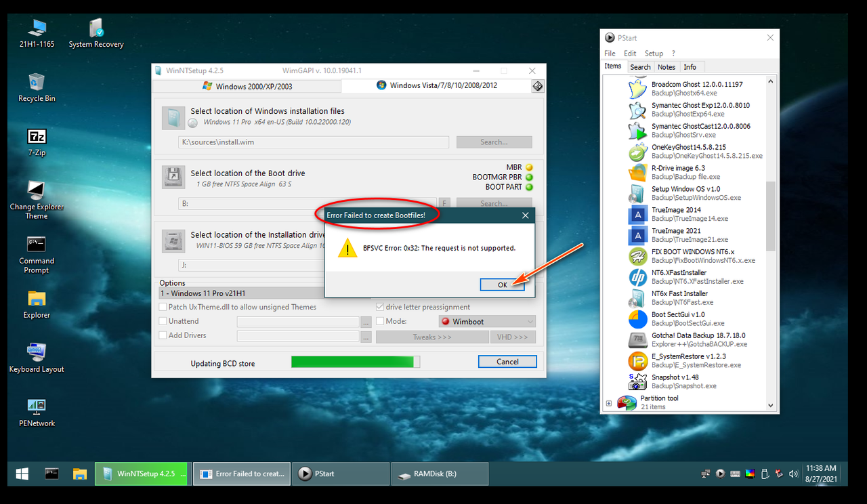Click Search next to install.wim path
The height and width of the screenshot is (504, 867).
point(494,142)
